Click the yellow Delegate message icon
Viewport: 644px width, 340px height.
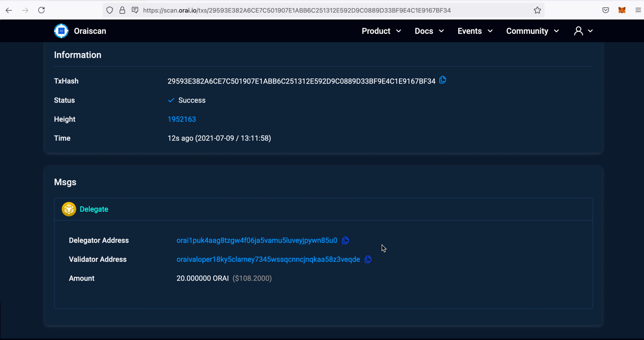69,209
